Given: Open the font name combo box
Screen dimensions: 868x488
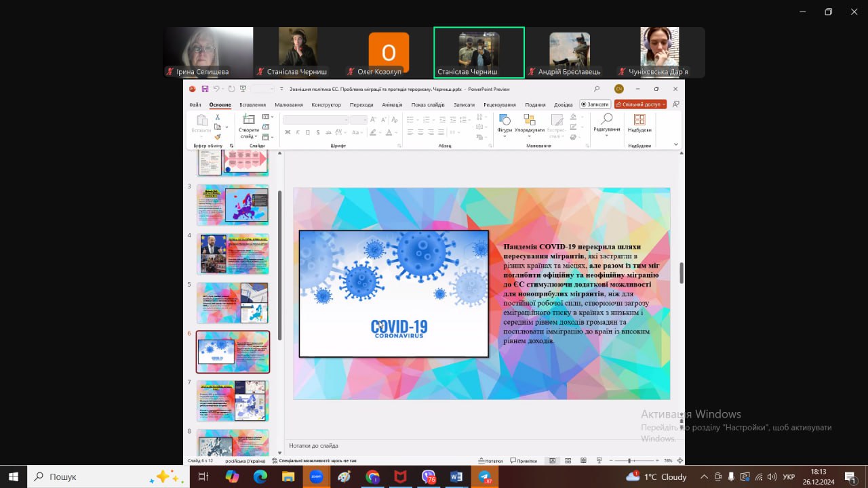Looking at the screenshot, I should click(x=316, y=120).
